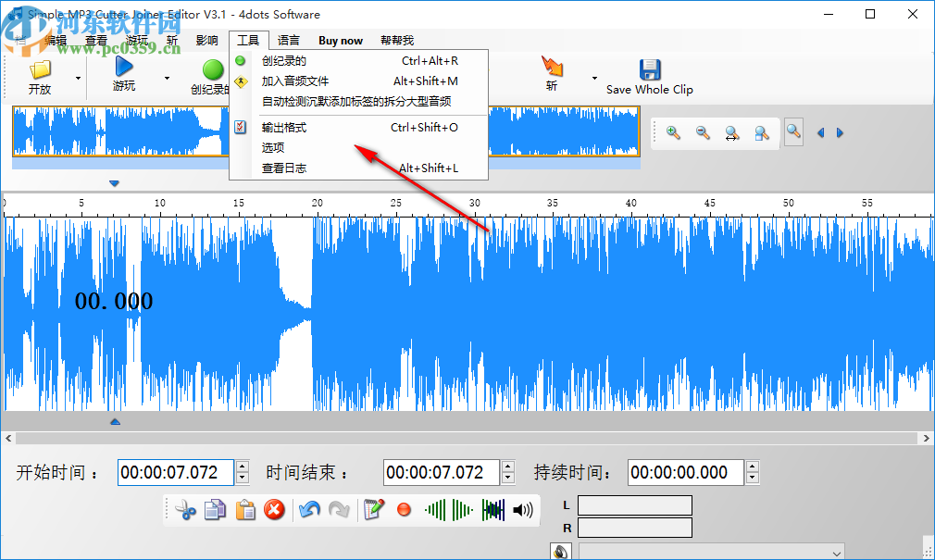Click the Save Whole Clip button
935x560 pixels.
click(650, 74)
